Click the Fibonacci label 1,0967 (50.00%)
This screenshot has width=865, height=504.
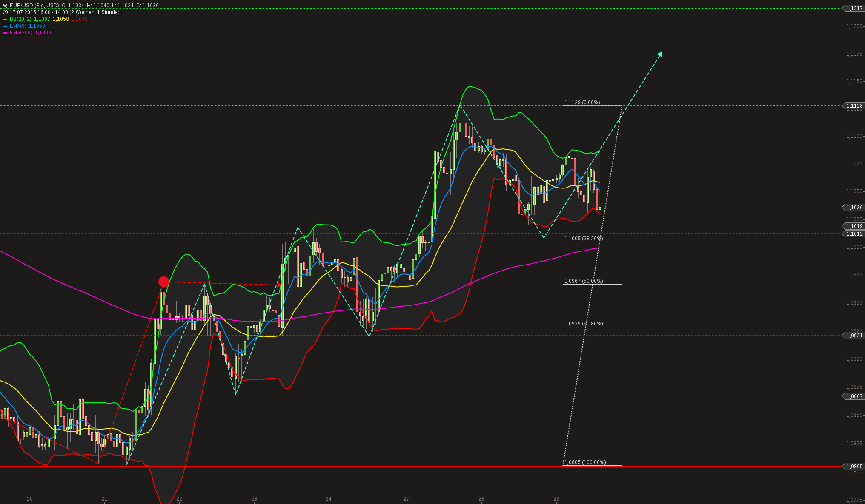point(583,281)
